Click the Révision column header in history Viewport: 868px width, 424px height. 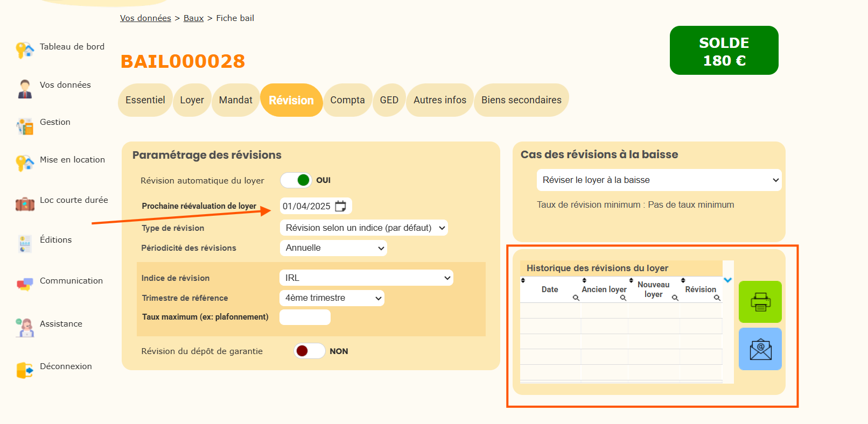point(701,289)
